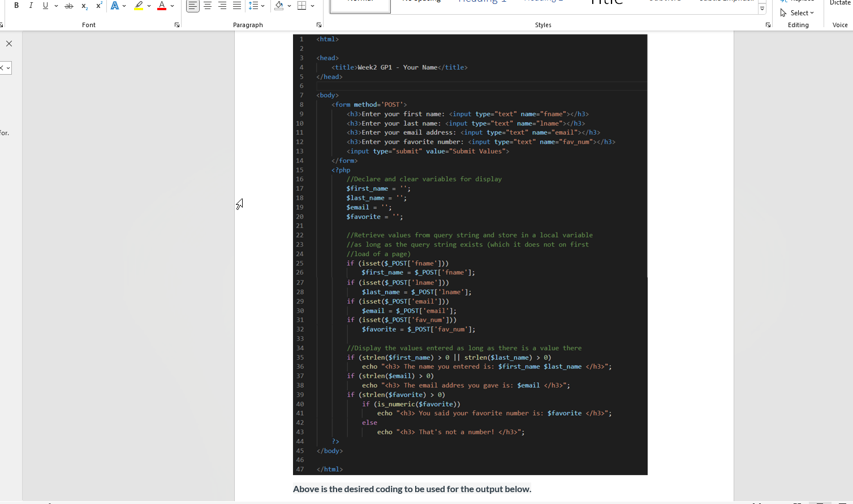Open underline style dropdown arrow
This screenshot has width=853, height=504.
point(56,6)
